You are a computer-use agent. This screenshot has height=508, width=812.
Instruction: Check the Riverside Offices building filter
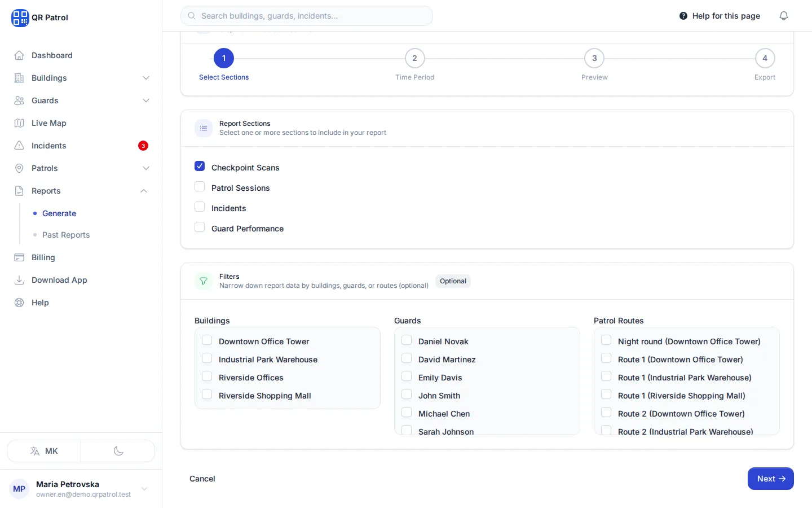(207, 376)
